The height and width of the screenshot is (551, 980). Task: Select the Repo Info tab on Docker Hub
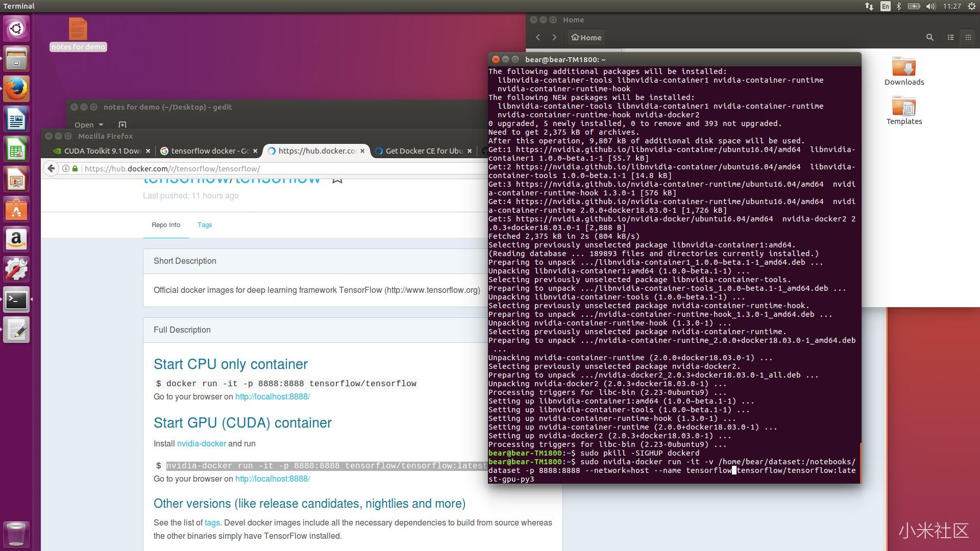166,225
